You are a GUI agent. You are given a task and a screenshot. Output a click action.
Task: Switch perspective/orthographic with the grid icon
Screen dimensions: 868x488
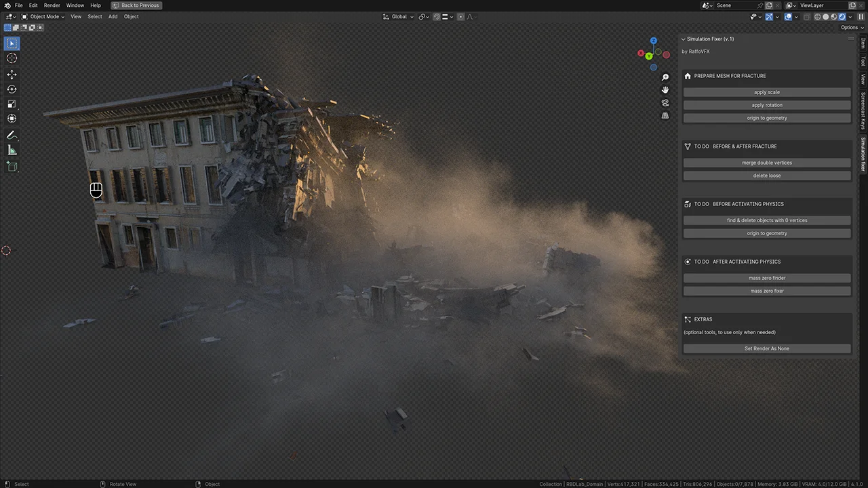point(665,116)
